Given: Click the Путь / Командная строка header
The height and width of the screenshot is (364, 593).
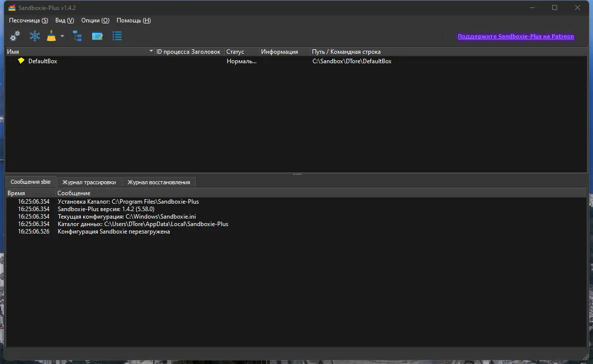Looking at the screenshot, I should click(448, 51).
